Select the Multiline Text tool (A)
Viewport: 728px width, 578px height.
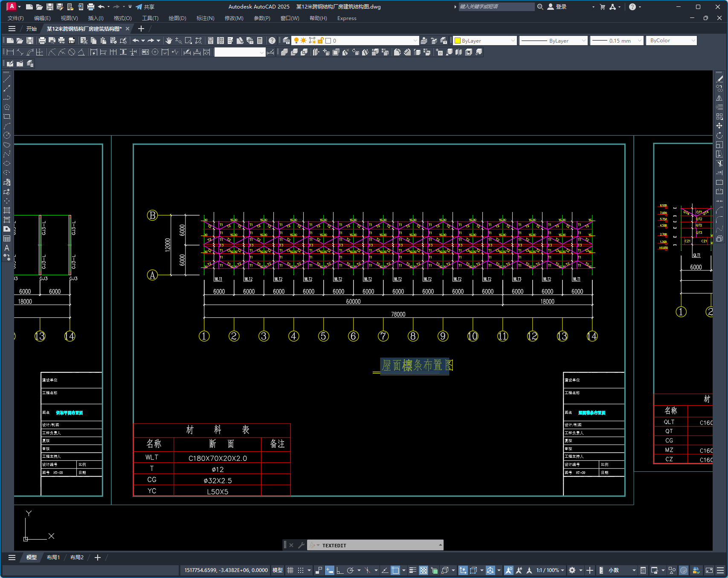7,248
